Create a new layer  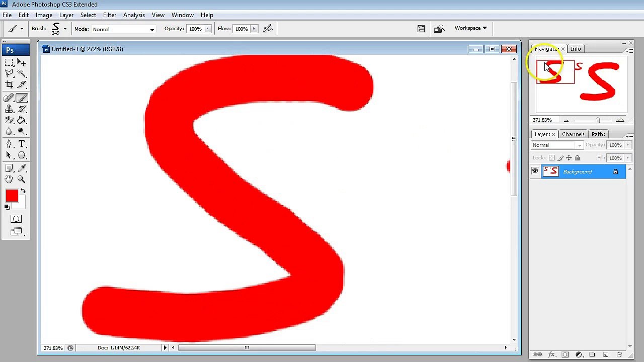606,354
